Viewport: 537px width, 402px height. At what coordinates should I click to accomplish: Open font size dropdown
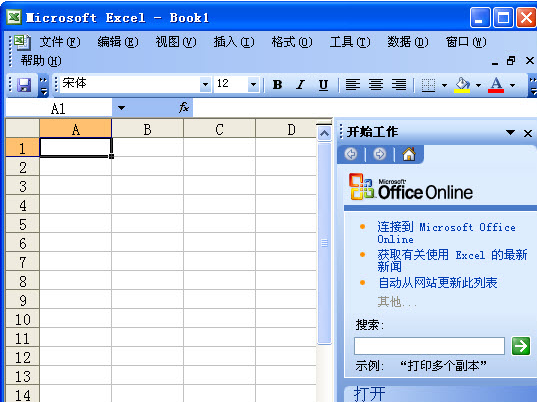click(x=253, y=84)
